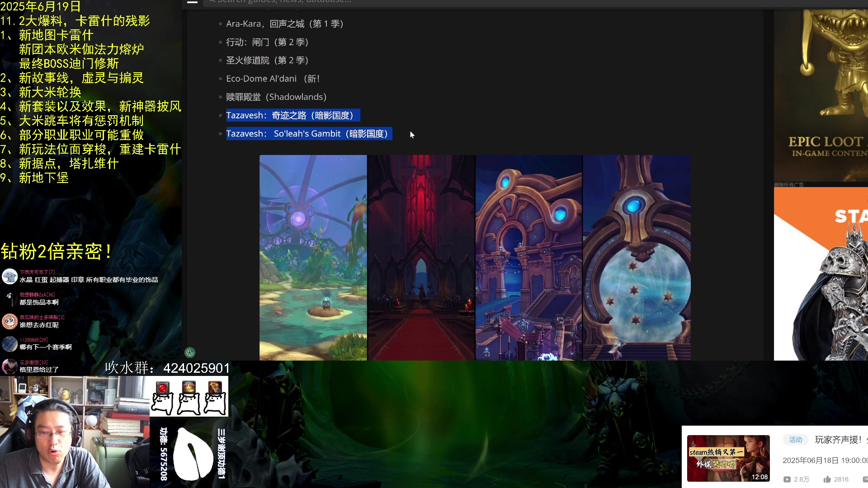Click the 活动 tag on the video card

point(796,440)
